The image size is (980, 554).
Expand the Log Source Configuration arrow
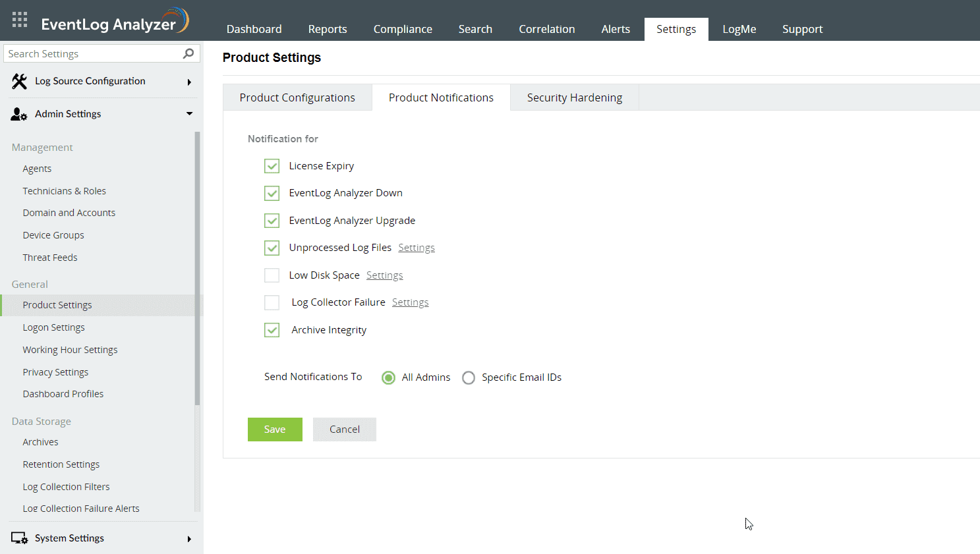[189, 82]
